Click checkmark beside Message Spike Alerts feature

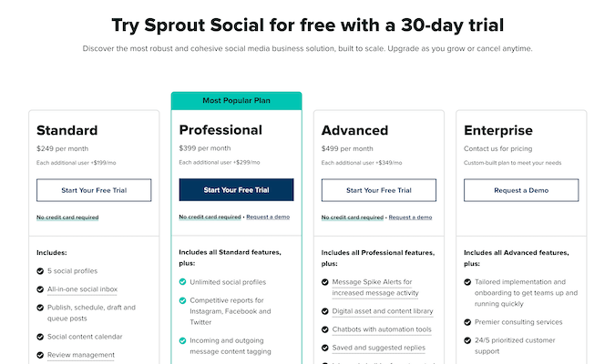(x=325, y=282)
